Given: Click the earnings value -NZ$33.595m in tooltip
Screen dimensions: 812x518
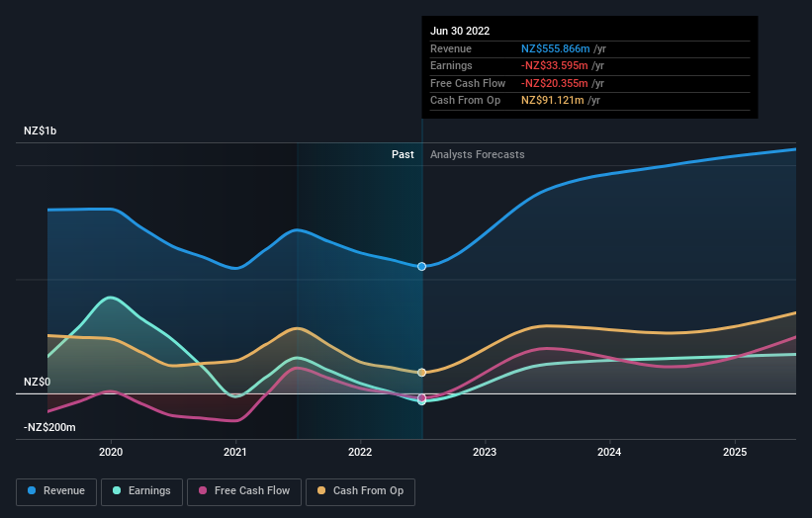Looking at the screenshot, I should (555, 65).
